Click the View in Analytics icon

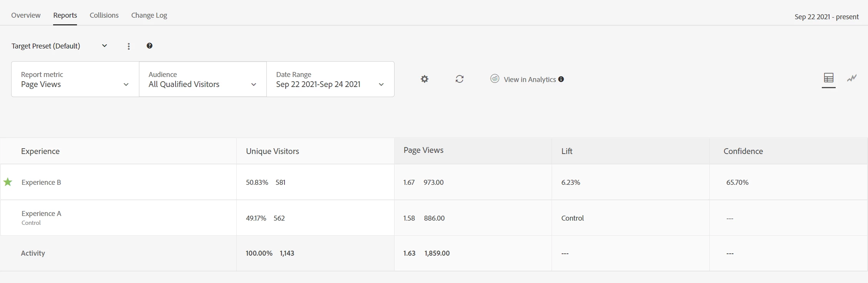495,79
